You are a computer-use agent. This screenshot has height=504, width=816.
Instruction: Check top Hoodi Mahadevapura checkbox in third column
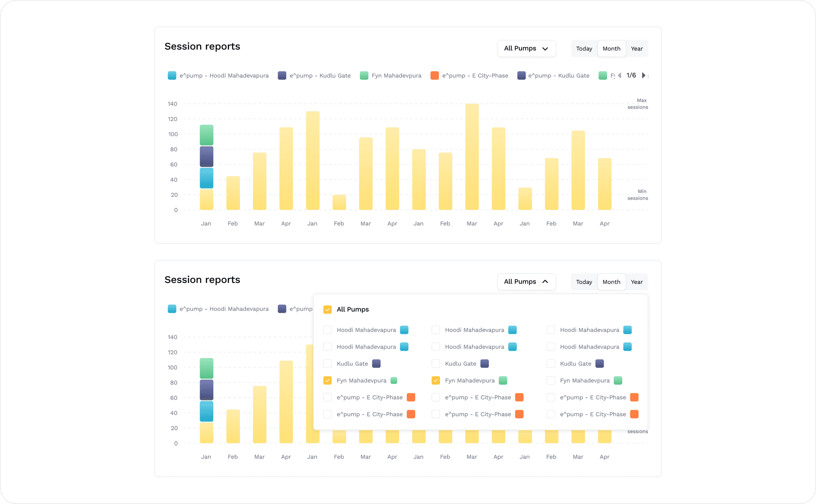point(551,330)
